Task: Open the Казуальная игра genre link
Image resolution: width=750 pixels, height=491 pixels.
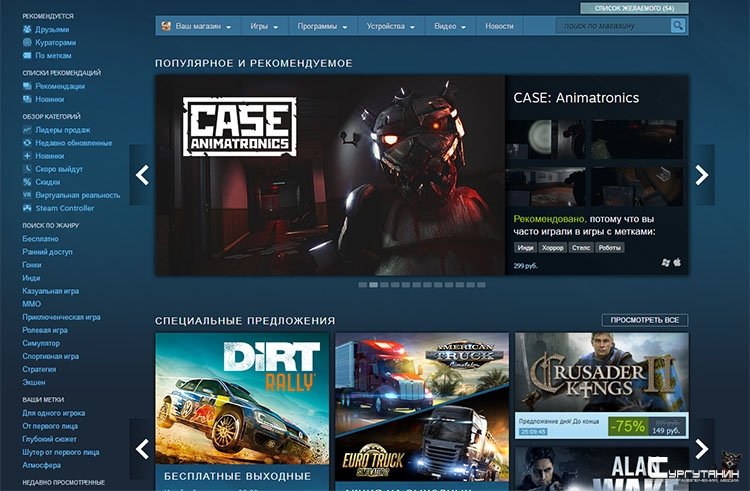Action: pos(50,291)
